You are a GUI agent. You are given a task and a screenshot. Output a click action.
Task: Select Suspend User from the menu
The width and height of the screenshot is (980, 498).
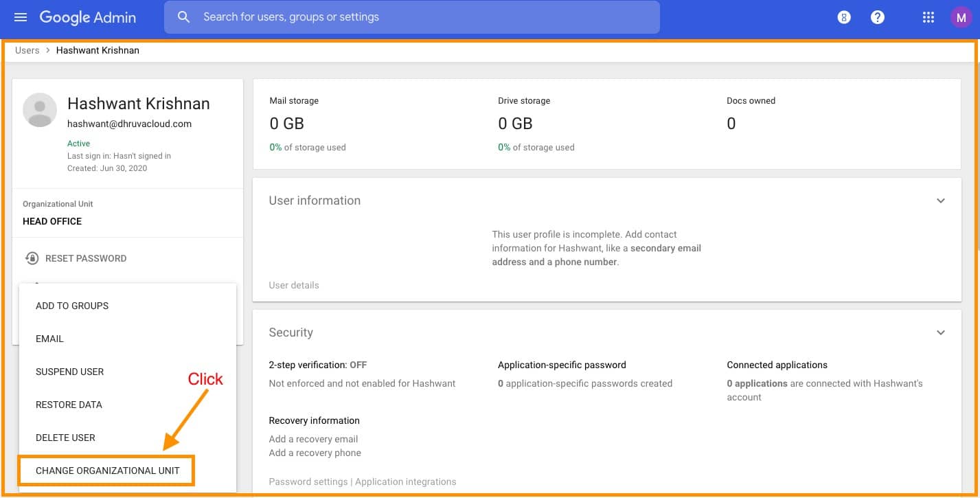(69, 372)
